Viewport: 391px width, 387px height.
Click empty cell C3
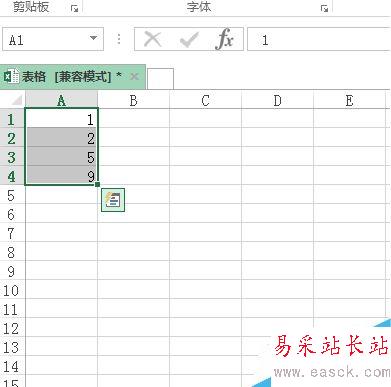(x=206, y=156)
